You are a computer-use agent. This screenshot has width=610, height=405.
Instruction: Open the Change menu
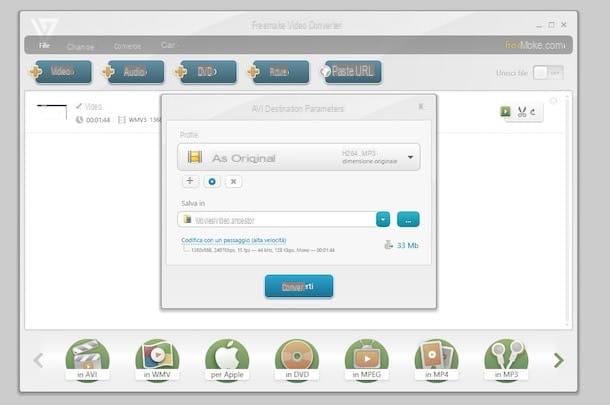(x=81, y=47)
